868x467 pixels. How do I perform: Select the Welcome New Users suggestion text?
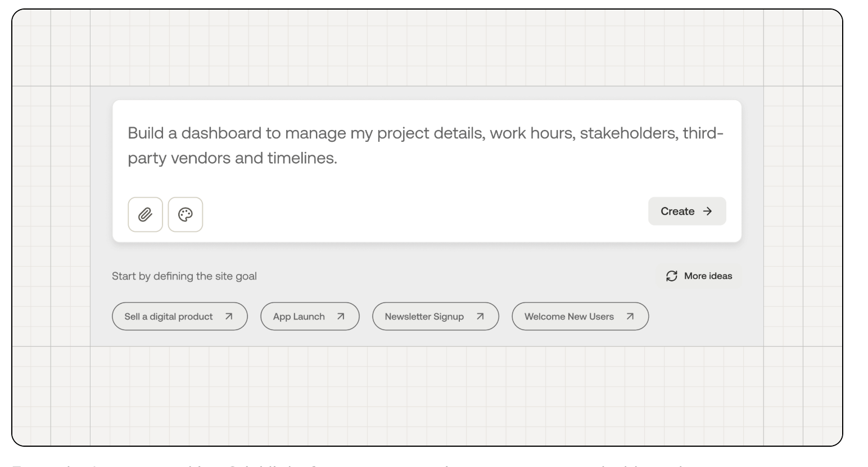click(569, 316)
